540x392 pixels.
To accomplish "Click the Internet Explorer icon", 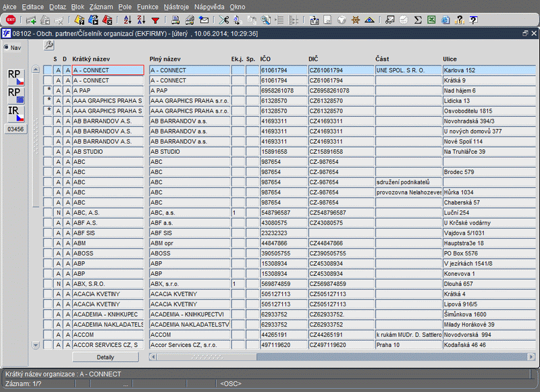I will [446, 20].
